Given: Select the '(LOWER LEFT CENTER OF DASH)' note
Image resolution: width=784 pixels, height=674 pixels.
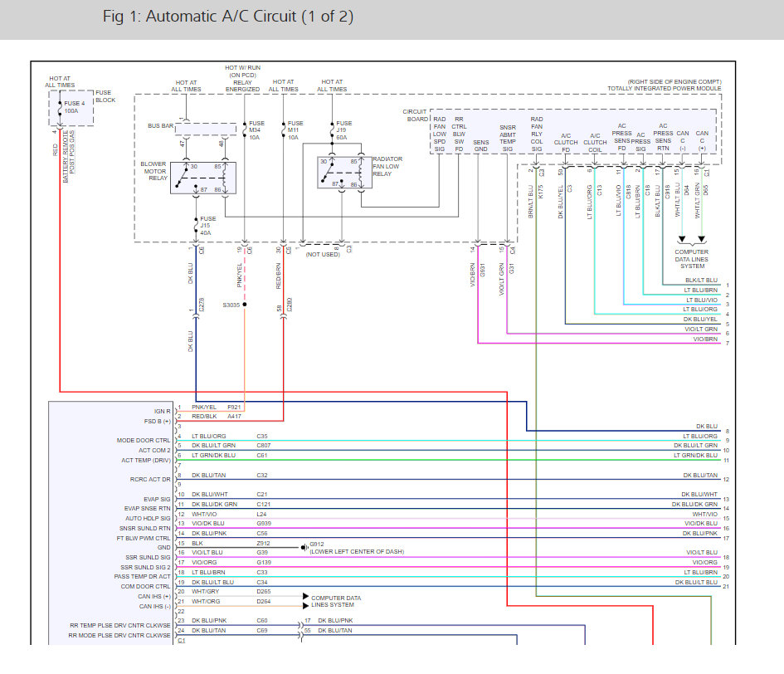Looking at the screenshot, I should tap(357, 551).
